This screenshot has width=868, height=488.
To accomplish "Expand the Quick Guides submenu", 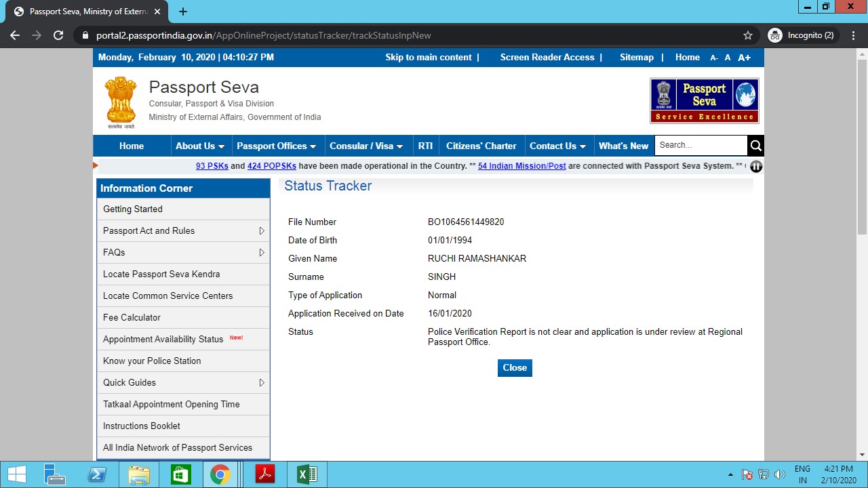I will [x=262, y=383].
